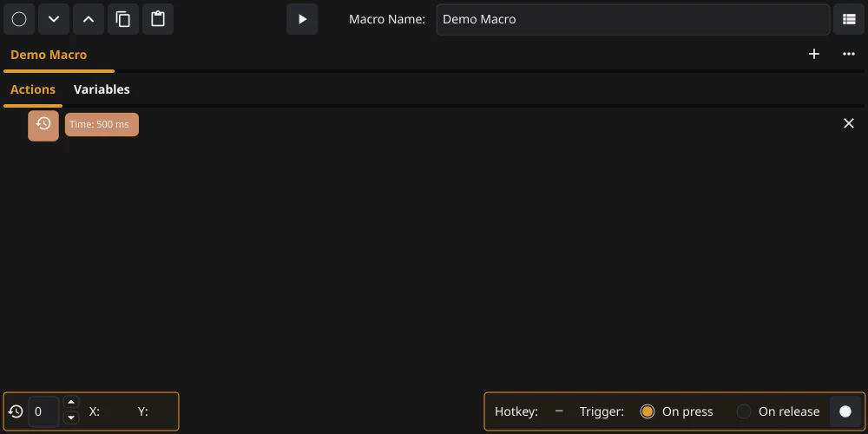The image size is (868, 434).
Task: Increase the delay value with up arrow
Action: (71, 402)
